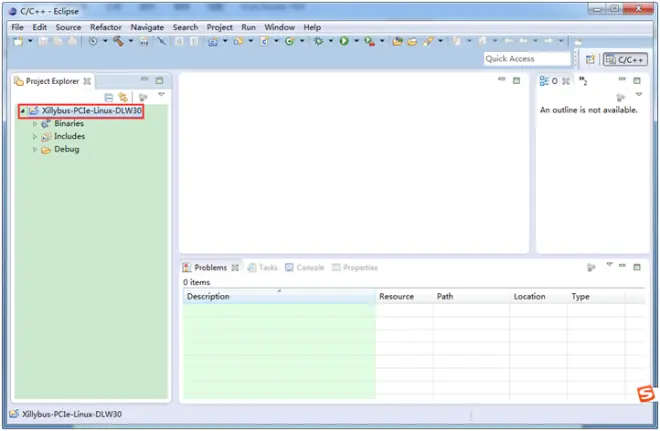Open the Window menu

coord(279,27)
